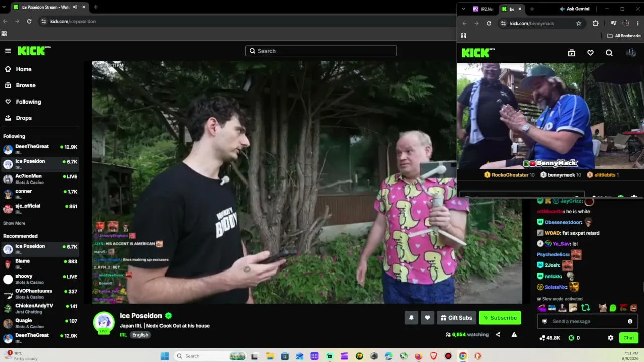This screenshot has width=644, height=362.
Task: Open Blame channel in Recommended list
Action: point(40,264)
